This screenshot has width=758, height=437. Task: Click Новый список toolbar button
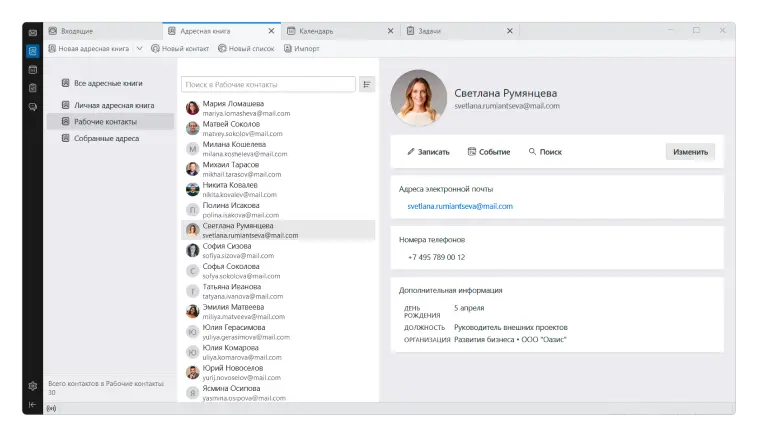click(246, 49)
